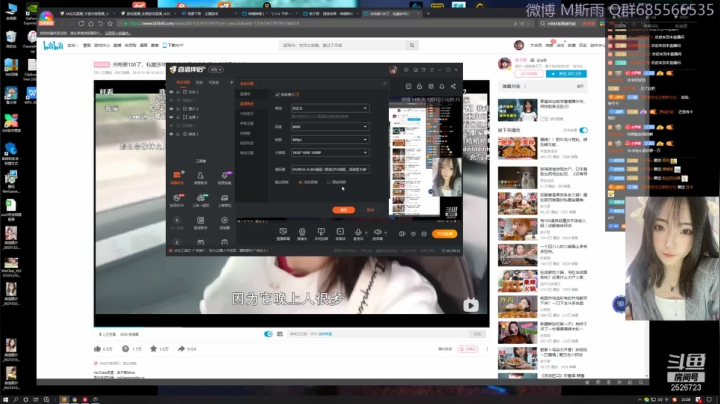Image resolution: width=720 pixels, height=404 pixels.
Task: Click the multimedia source icon in bottom toolbar
Action: coord(340,232)
